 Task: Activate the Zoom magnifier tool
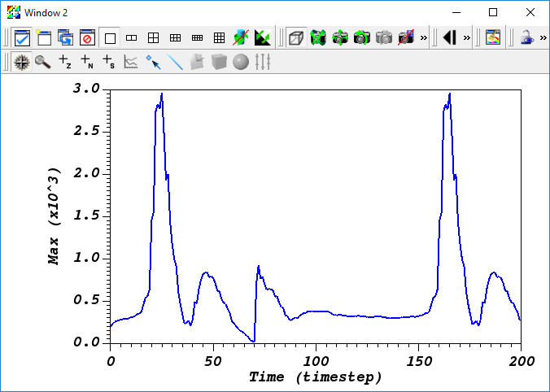pos(43,62)
